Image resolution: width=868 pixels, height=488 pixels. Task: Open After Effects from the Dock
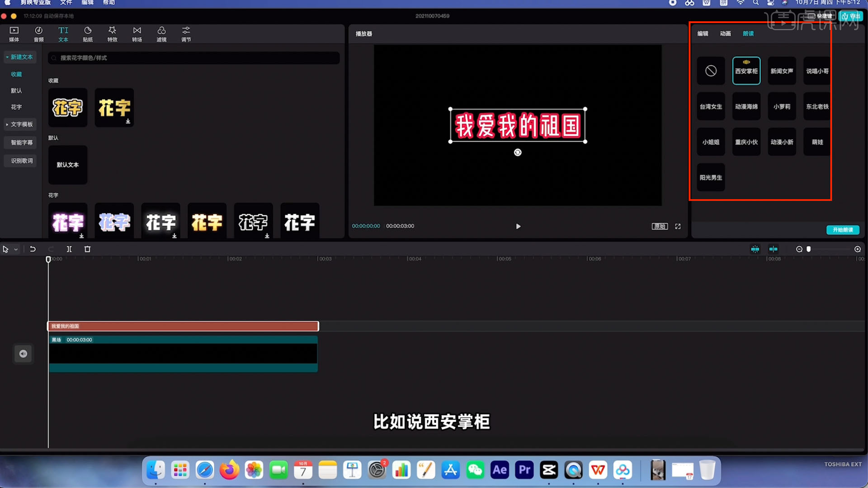coord(500,470)
